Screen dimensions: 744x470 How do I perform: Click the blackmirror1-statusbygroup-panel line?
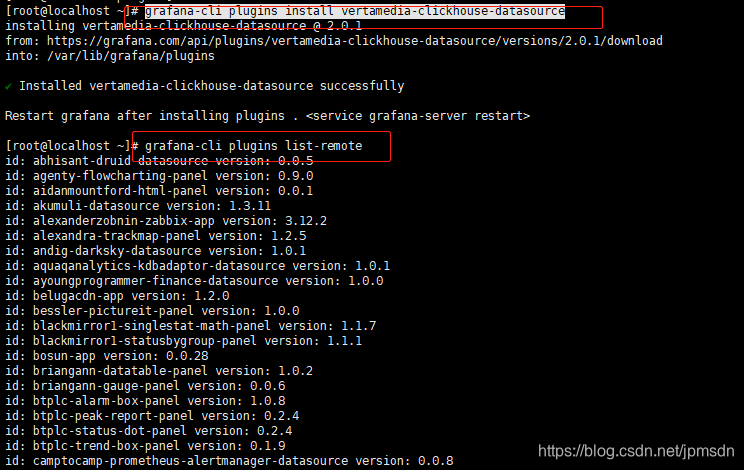[183, 341]
